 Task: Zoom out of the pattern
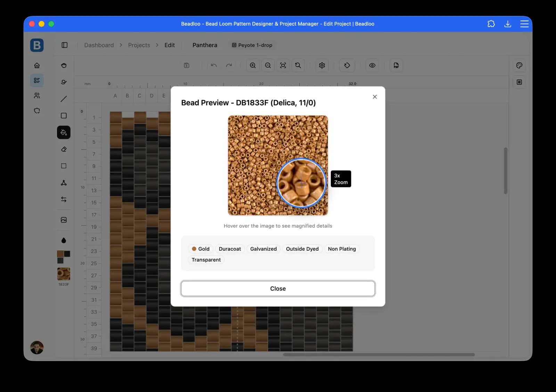pyautogui.click(x=268, y=65)
